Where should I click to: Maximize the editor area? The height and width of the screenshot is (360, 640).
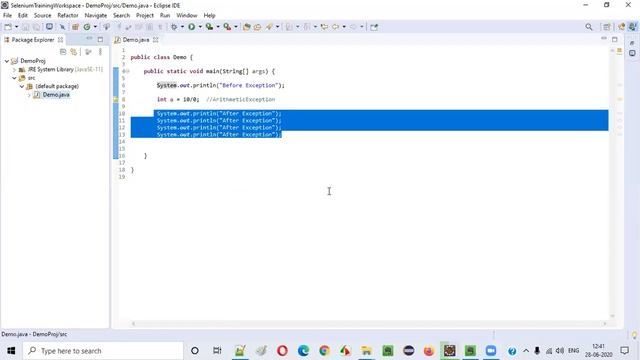pyautogui.click(x=615, y=40)
